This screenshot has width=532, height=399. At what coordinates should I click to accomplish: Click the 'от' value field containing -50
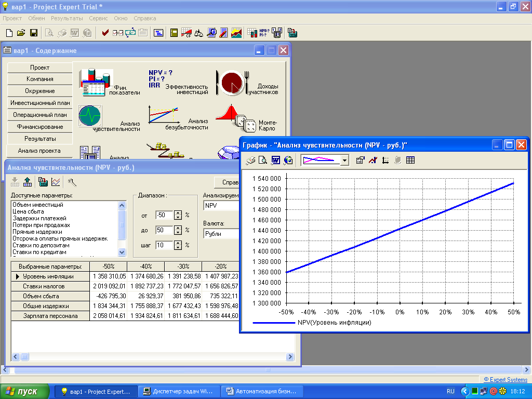tap(164, 215)
